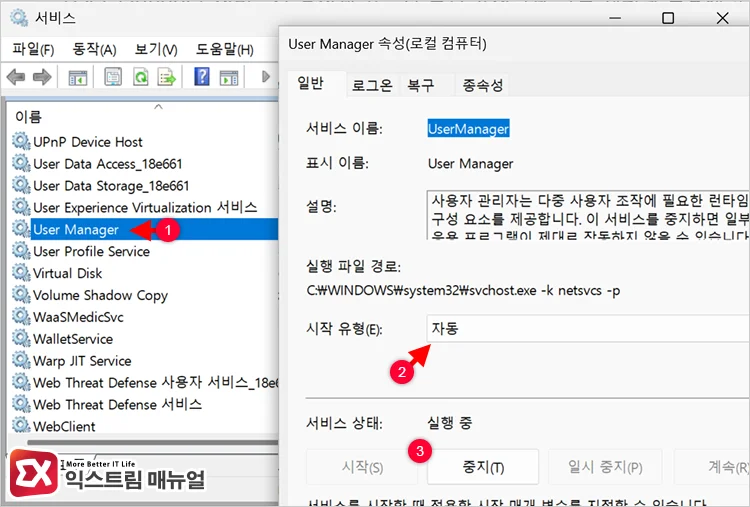Click the gear icon beside User Data Storage_18e661
Image resolution: width=750 pixels, height=507 pixels.
pos(21,186)
